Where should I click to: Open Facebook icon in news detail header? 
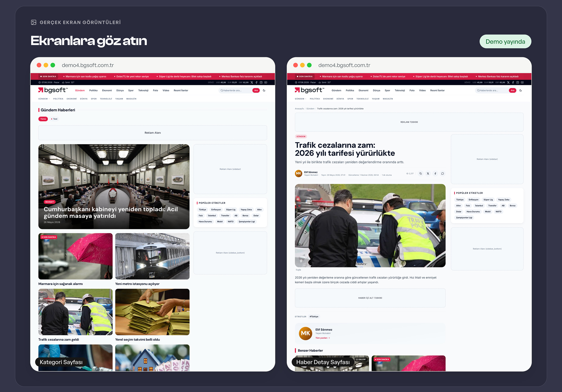pyautogui.click(x=513, y=82)
